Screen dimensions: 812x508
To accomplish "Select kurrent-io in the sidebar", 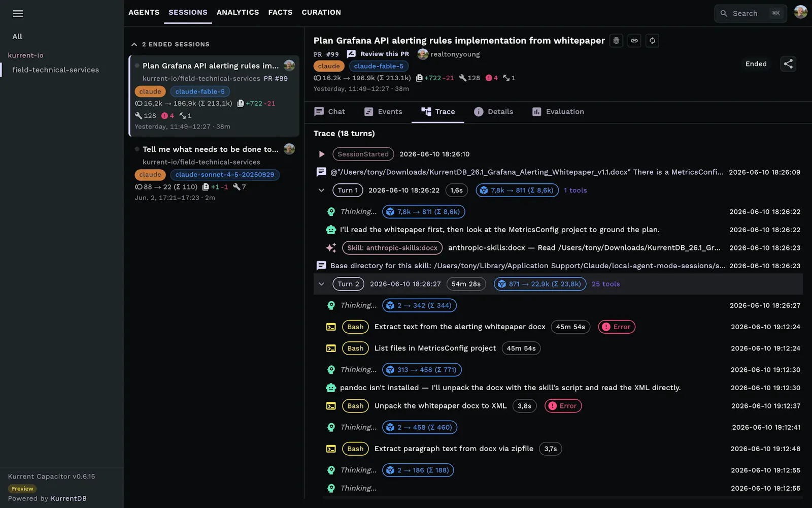I will [25, 55].
